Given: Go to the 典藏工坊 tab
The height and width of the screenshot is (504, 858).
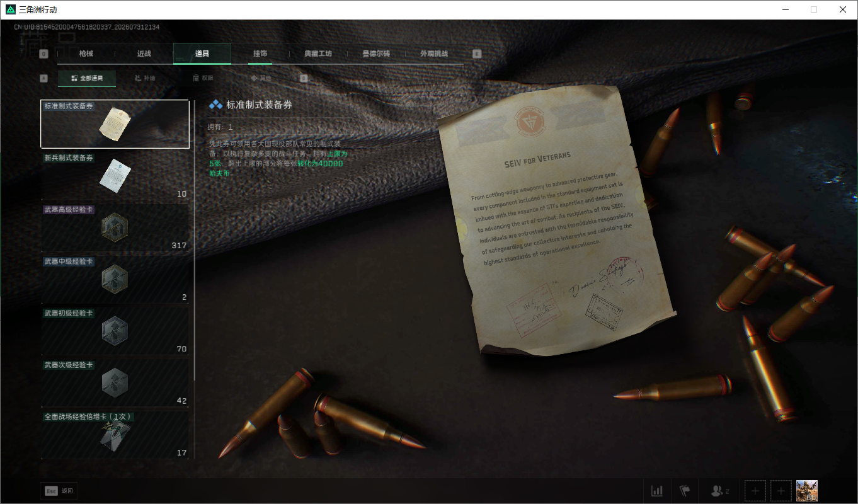Looking at the screenshot, I should tap(318, 54).
